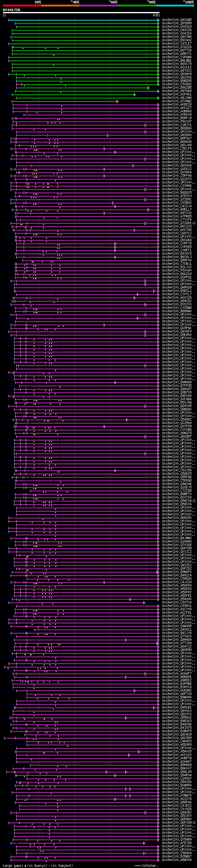Select the UniRef100_B0XTZ4 label
The image size is (197, 868).
177,498
